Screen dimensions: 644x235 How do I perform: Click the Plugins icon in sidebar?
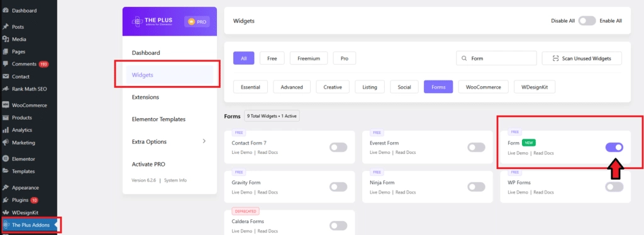(6, 200)
